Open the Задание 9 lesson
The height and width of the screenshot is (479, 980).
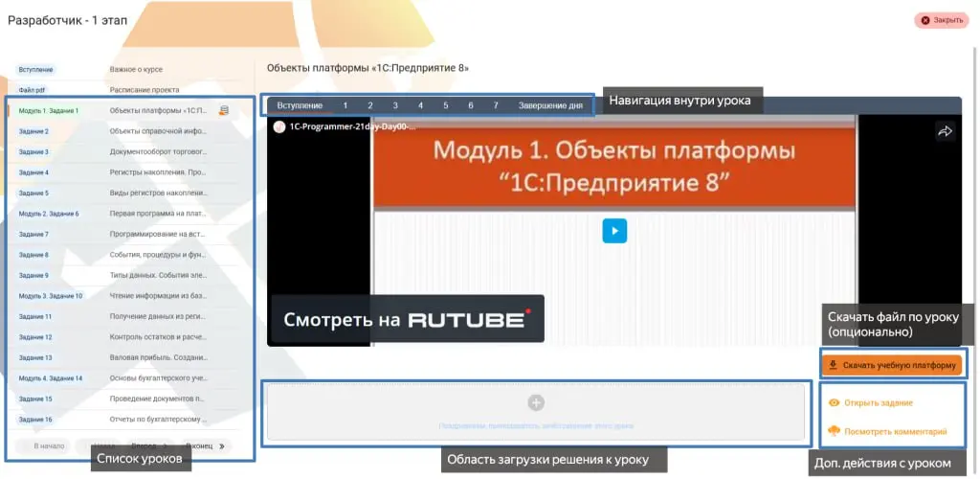pos(33,275)
